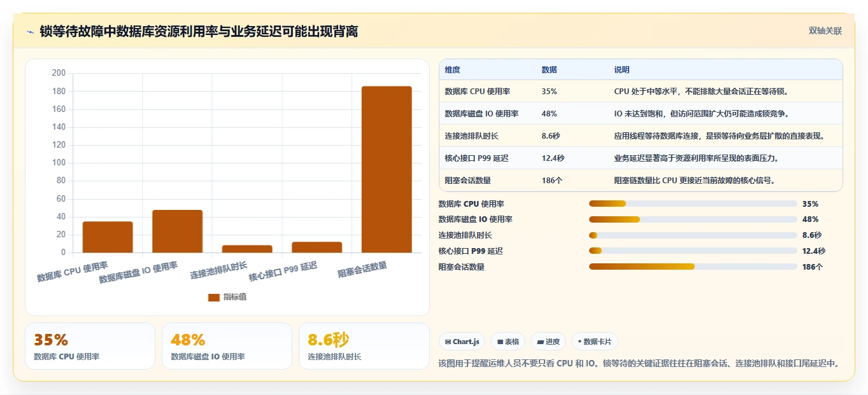The height and width of the screenshot is (395, 868).
Task: Click the dashboard title 锁等待故障中数据库资源利用率
Action: [x=199, y=32]
